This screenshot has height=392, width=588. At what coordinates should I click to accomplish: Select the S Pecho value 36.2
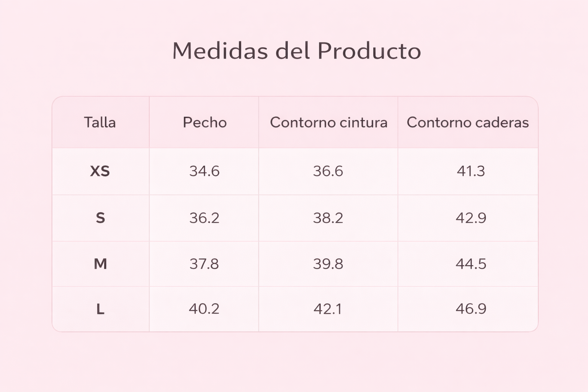tap(204, 218)
